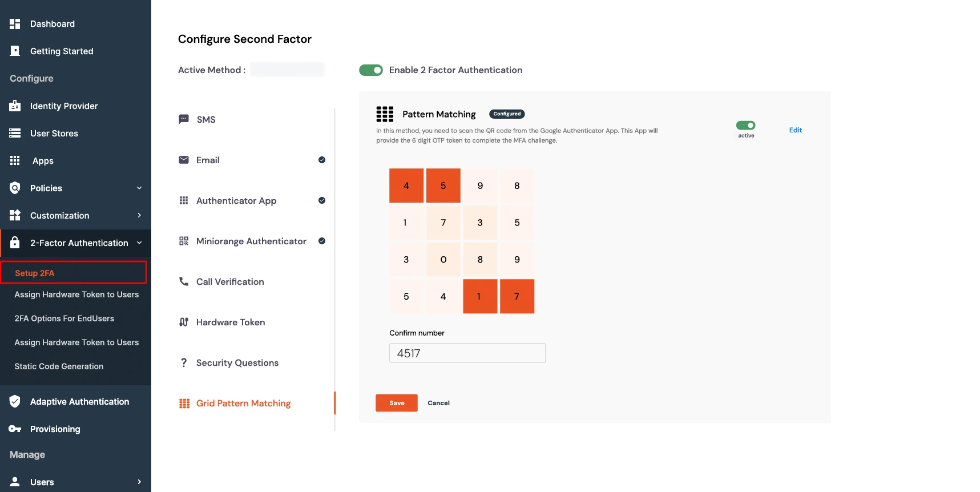980x492 pixels.
Task: Click the Edit link
Action: pyautogui.click(x=795, y=130)
